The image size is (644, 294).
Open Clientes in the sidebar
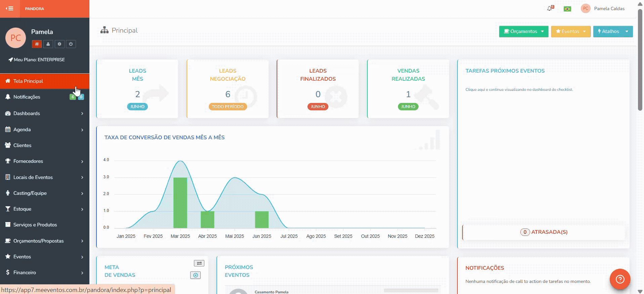click(x=45, y=145)
